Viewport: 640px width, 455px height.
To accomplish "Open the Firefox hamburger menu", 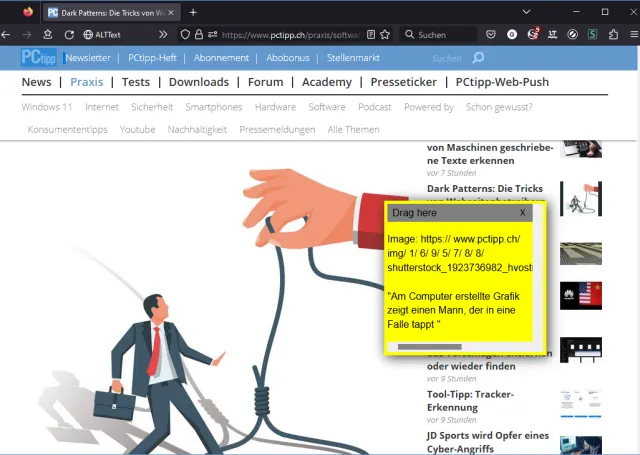I will [634, 35].
